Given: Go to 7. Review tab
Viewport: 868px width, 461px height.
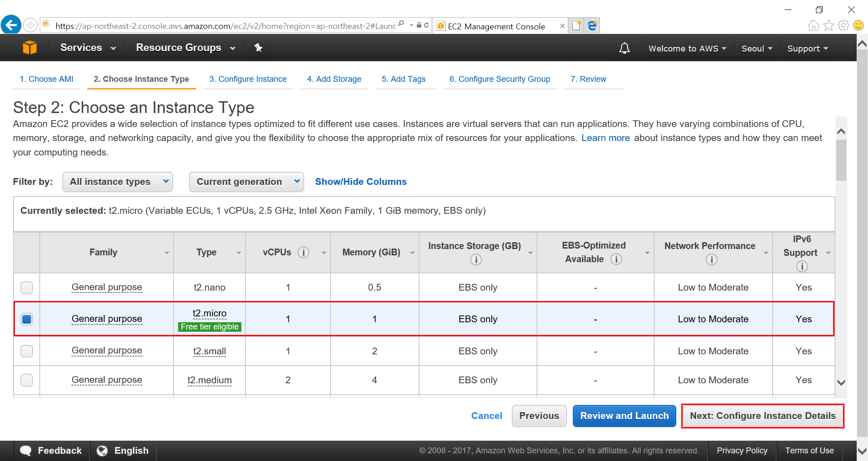Looking at the screenshot, I should pos(588,79).
